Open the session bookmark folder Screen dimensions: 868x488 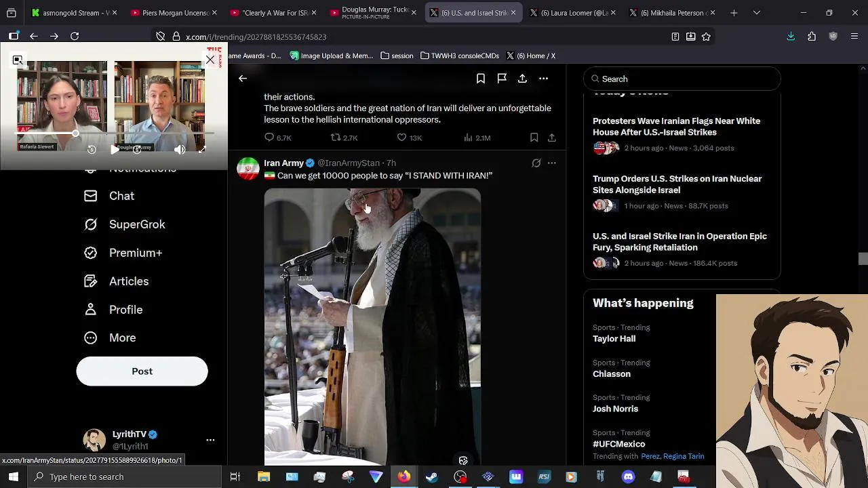[x=397, y=56]
